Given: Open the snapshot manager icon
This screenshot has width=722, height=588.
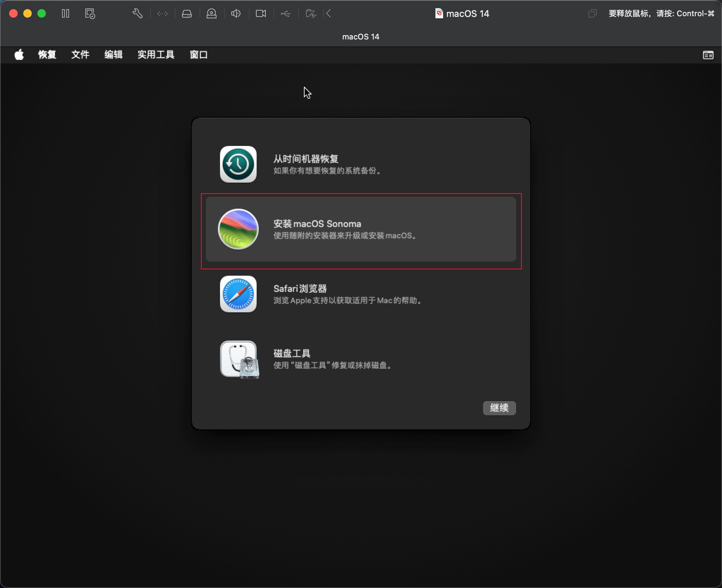Looking at the screenshot, I should pos(90,14).
